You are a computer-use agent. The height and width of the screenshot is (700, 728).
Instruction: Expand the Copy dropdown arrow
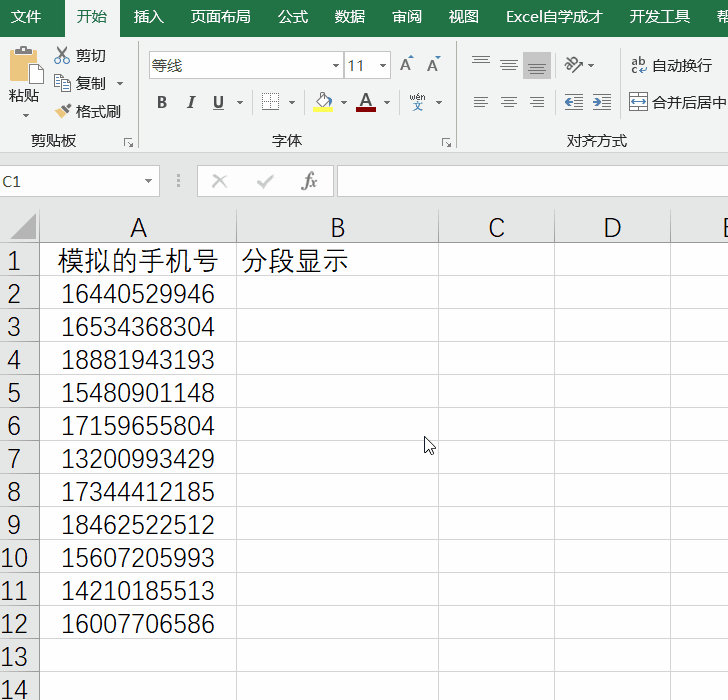coord(120,84)
